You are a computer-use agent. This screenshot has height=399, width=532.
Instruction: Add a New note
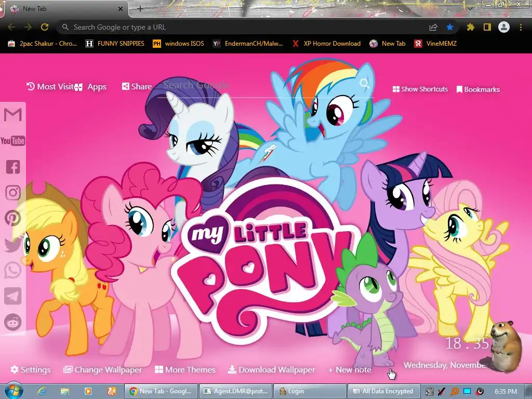point(350,369)
